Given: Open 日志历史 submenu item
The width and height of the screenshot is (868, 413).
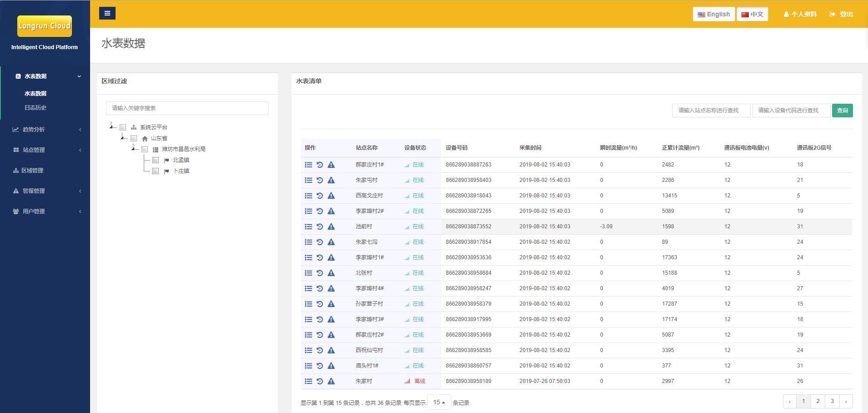Looking at the screenshot, I should pyautogui.click(x=35, y=108).
